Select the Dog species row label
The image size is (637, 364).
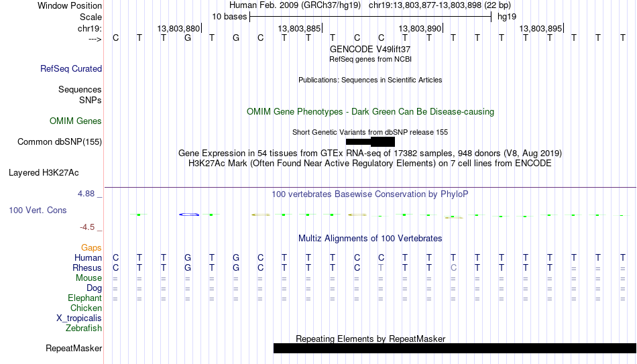[94, 288]
